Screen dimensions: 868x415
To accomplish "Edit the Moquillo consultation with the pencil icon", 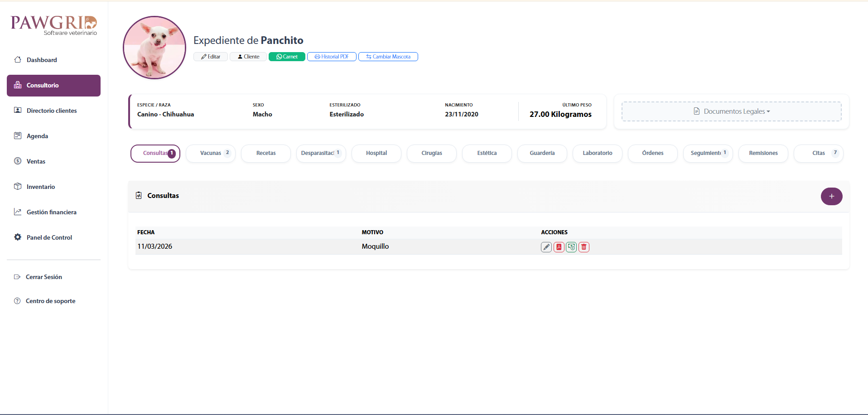I will tap(546, 247).
